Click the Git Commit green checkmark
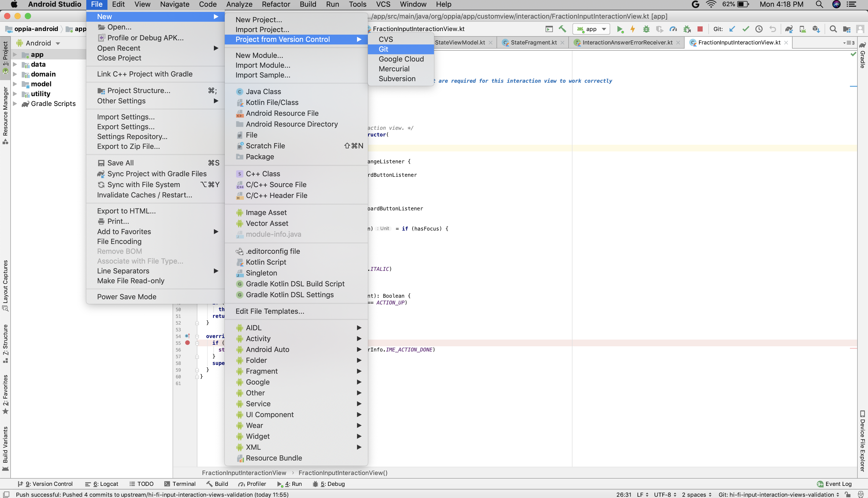 [746, 29]
